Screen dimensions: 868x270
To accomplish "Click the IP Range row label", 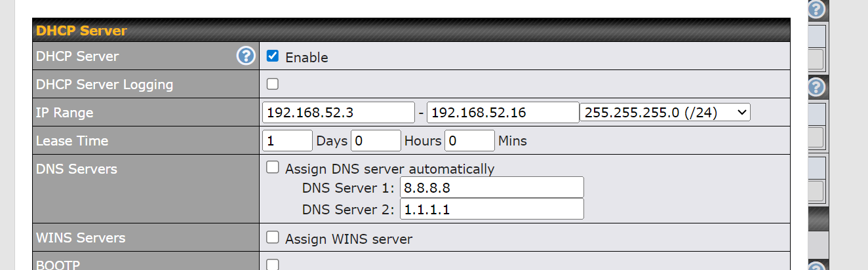I will click(x=65, y=113).
